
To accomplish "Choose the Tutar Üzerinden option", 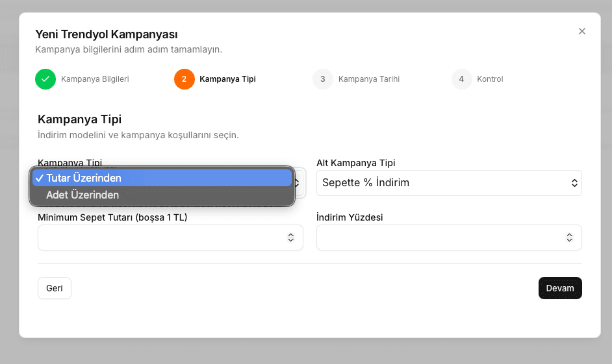I will (162, 178).
